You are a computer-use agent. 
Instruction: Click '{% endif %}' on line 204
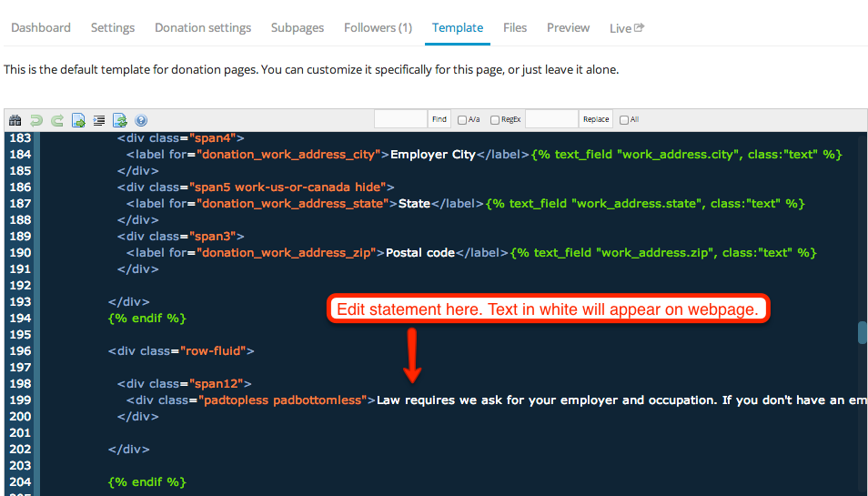tap(147, 482)
